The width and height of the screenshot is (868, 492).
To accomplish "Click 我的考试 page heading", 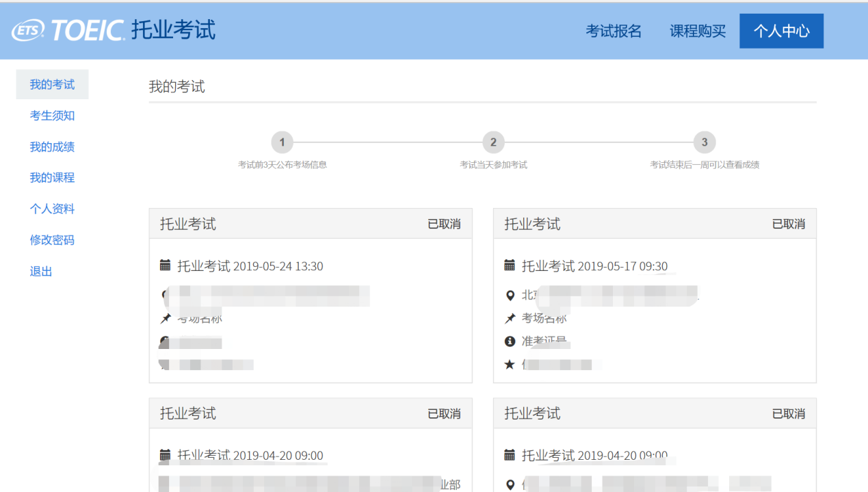I will click(x=177, y=87).
